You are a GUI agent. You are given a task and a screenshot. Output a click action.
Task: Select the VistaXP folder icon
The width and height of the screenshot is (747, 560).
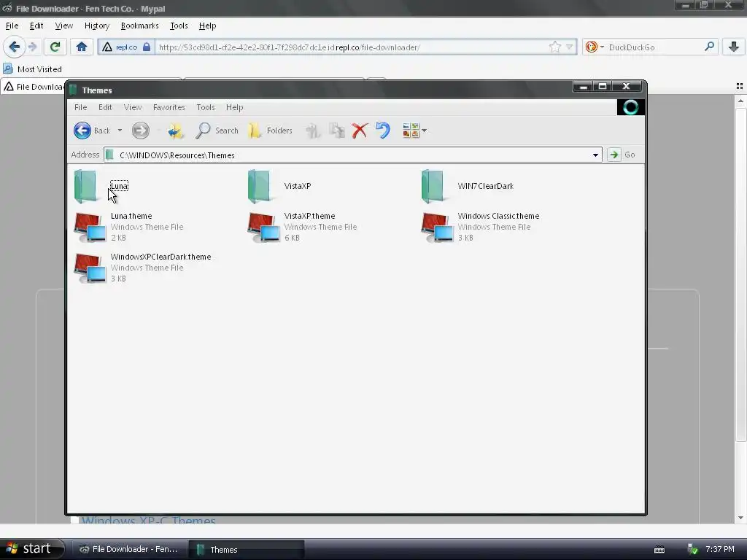click(x=260, y=186)
